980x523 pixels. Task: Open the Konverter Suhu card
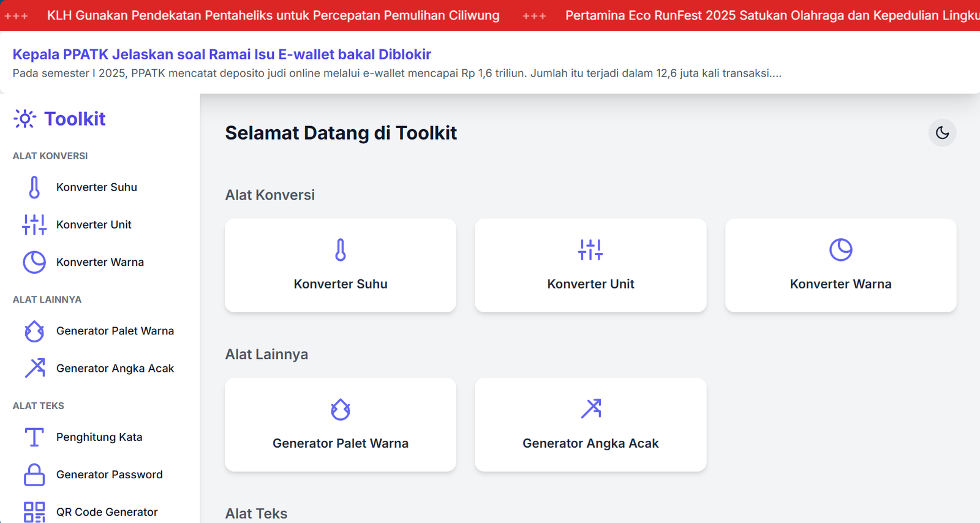pyautogui.click(x=341, y=266)
